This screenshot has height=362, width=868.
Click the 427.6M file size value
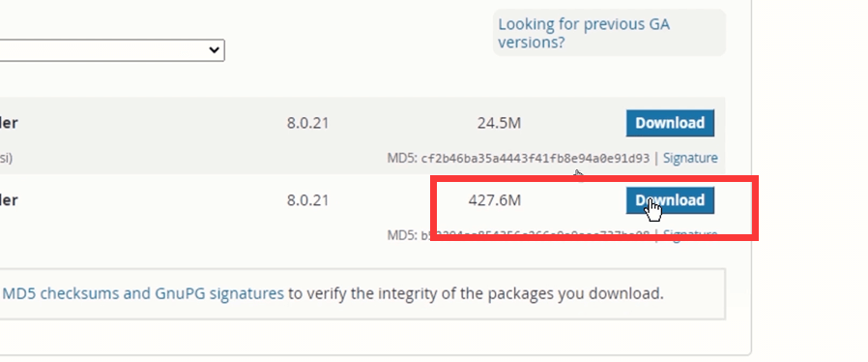click(x=494, y=200)
